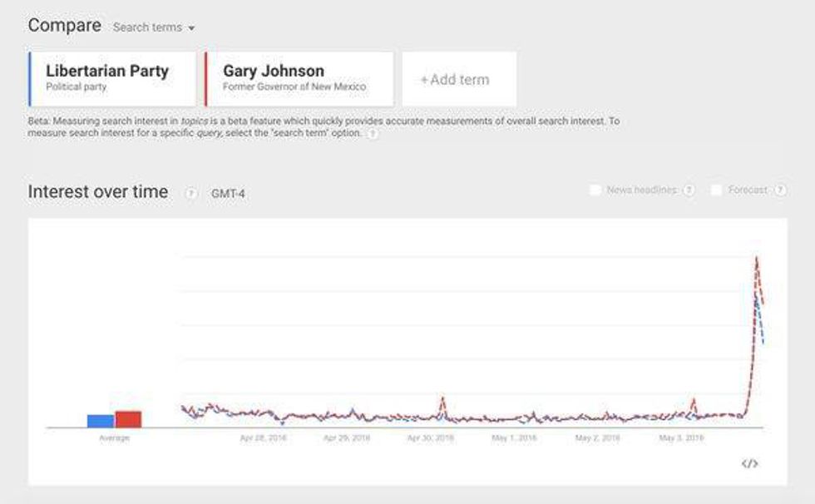Click the blue average bar

[101, 421]
